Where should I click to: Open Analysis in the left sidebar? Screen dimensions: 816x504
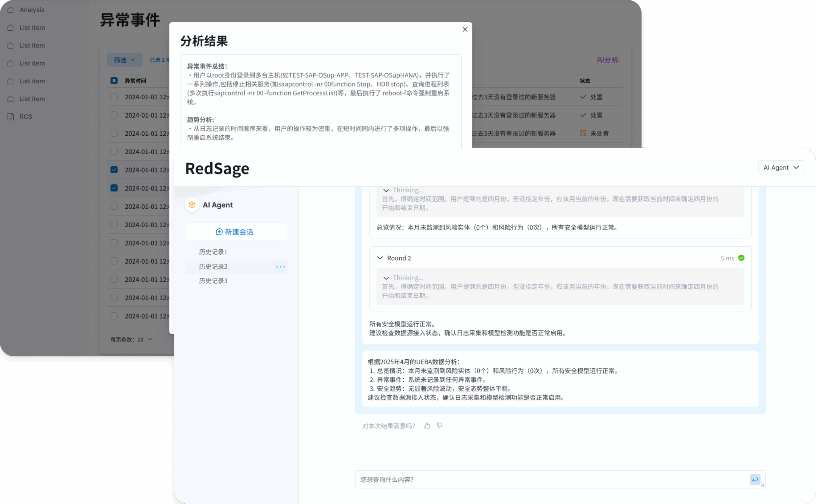pyautogui.click(x=32, y=10)
